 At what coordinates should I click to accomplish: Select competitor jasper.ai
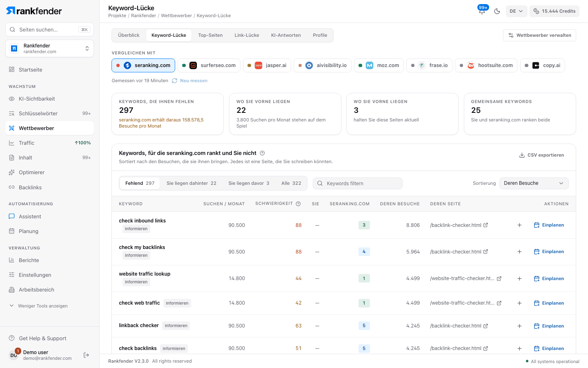coord(267,65)
